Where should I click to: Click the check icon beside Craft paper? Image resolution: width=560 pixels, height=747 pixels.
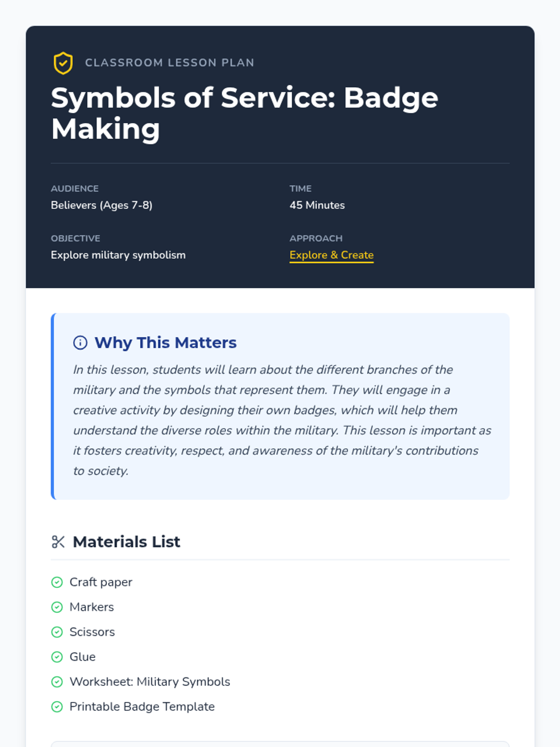[x=57, y=582]
